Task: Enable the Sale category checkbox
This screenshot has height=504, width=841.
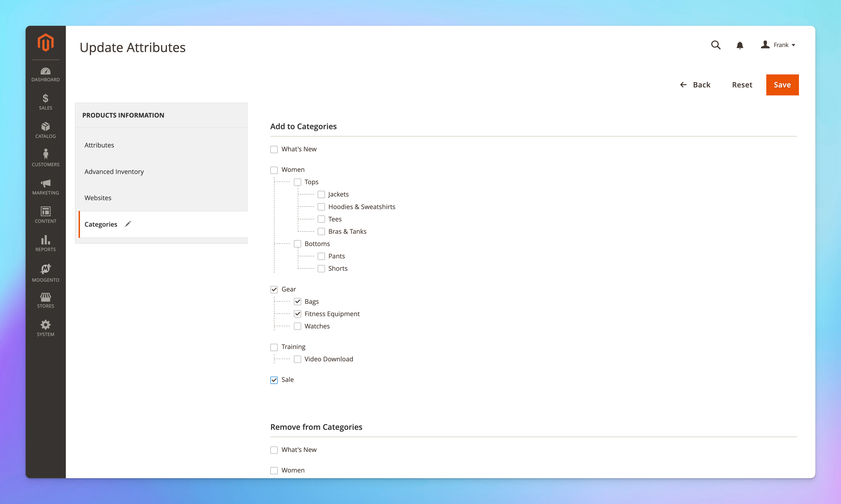Action: [x=274, y=379]
